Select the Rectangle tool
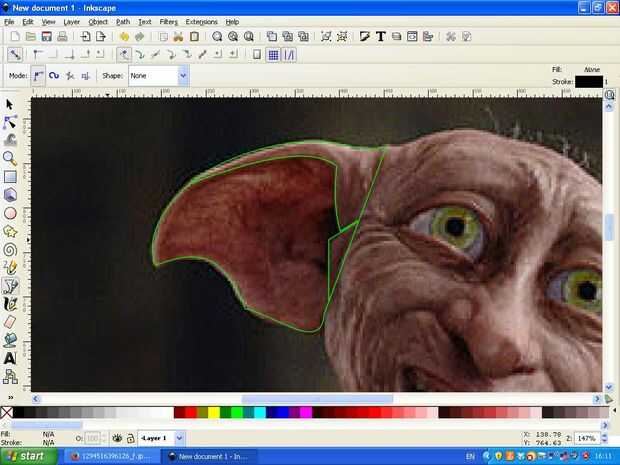The width and height of the screenshot is (620, 465). coord(10,176)
